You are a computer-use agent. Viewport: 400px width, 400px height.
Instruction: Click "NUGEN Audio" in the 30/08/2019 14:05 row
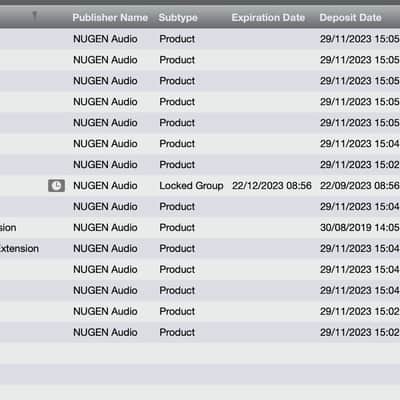coord(105,228)
